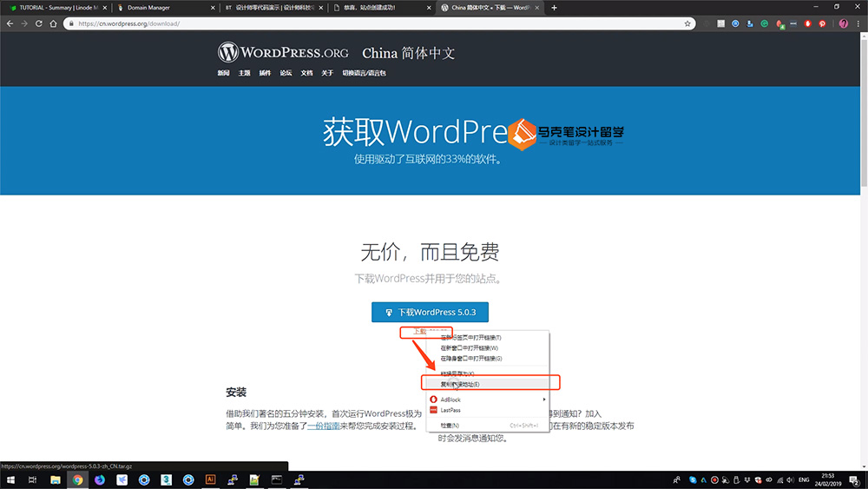Open Adobe Illustrator from the taskbar
This screenshot has height=489, width=868.
[210, 479]
